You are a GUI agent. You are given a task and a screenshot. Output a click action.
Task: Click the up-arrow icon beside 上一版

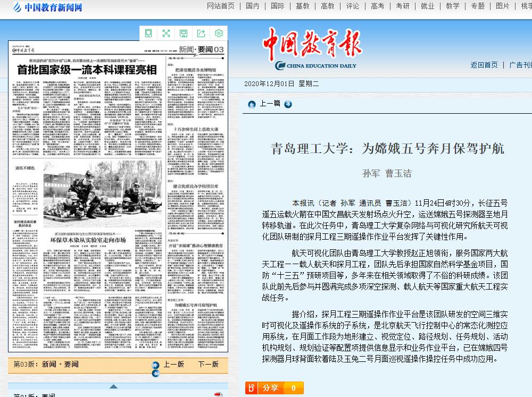pyautogui.click(x=155, y=365)
